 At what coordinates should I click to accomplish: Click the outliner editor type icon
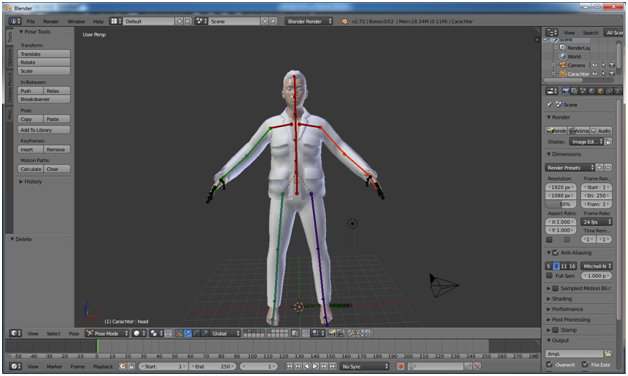(552, 32)
